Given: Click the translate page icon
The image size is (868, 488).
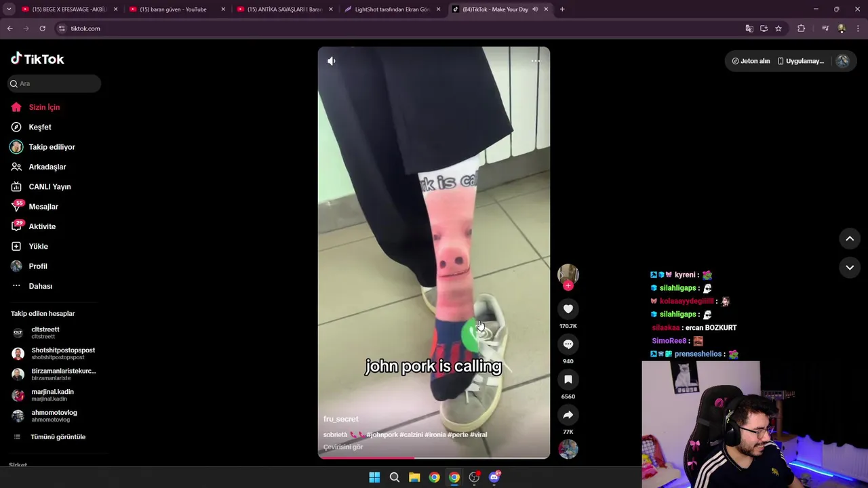Looking at the screenshot, I should pos(749,28).
